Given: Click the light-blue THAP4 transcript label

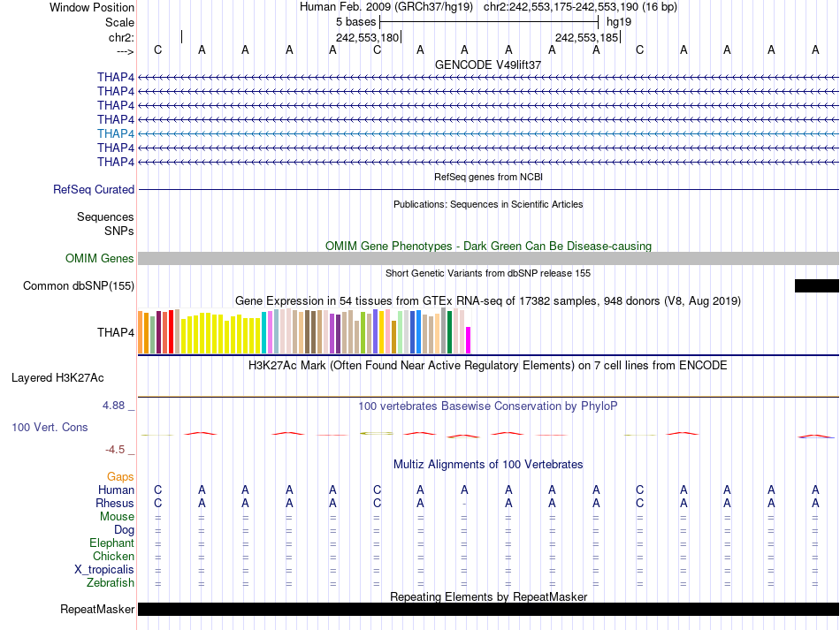Looking at the screenshot, I should 116,133.
